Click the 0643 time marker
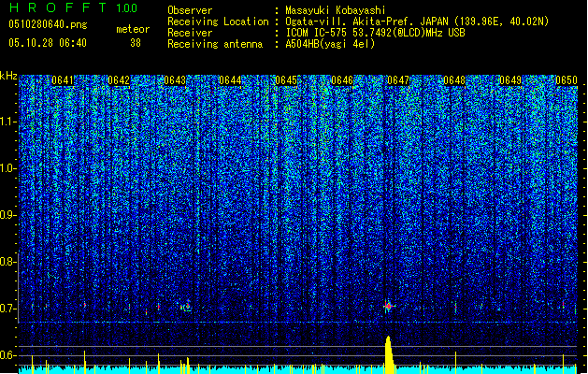This screenshot has width=588, height=374. [x=175, y=80]
